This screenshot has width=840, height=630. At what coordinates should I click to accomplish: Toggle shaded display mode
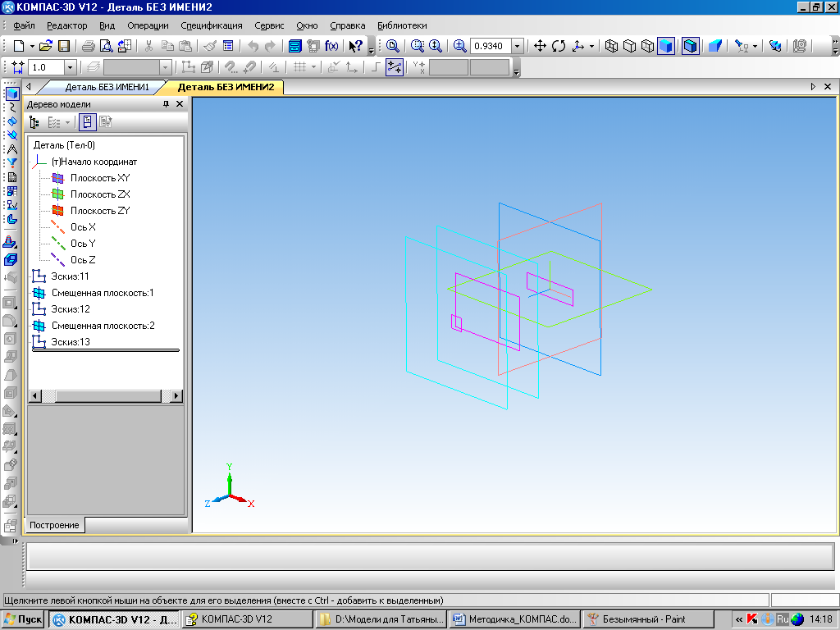[x=665, y=46]
